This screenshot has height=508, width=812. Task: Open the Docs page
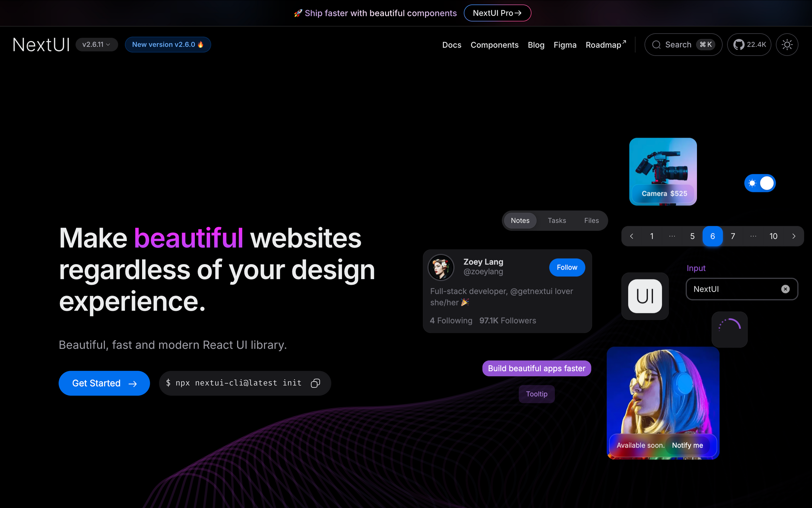point(452,45)
